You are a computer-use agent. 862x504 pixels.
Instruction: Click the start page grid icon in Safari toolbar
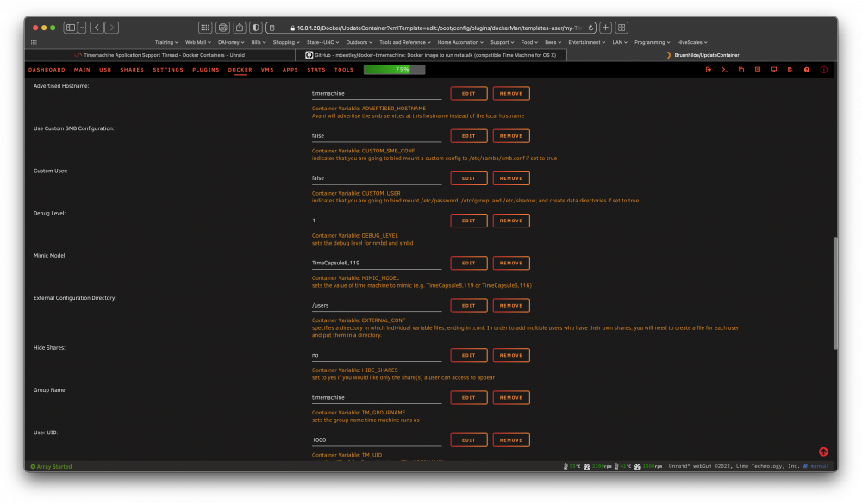pos(205,28)
